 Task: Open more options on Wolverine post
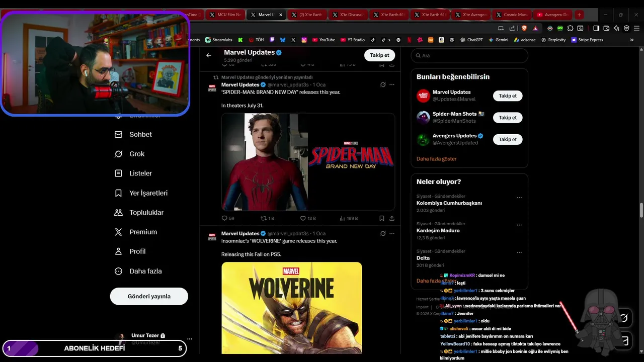(392, 234)
